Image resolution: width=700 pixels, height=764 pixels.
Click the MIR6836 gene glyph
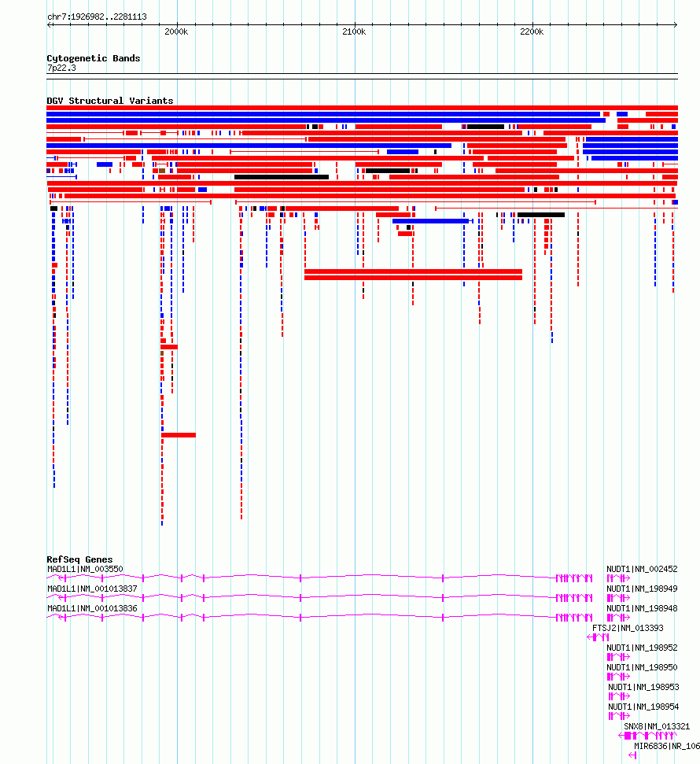coord(632,755)
